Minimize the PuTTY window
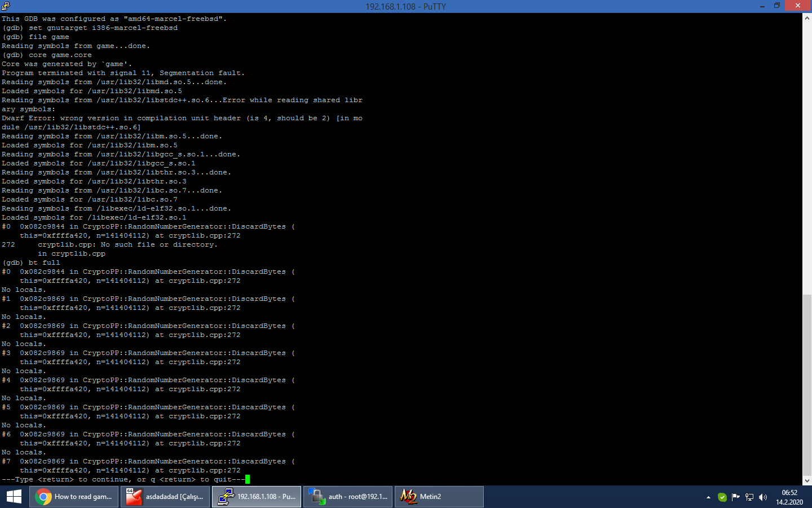This screenshot has height=508, width=812. (762, 6)
